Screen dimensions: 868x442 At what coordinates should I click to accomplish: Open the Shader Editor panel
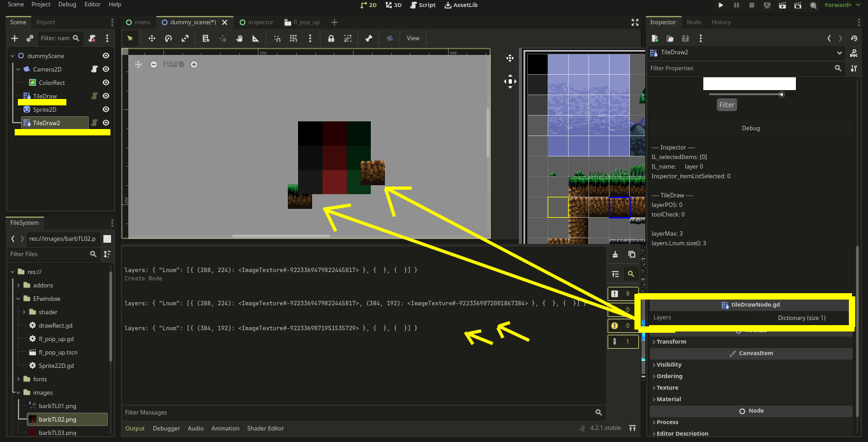[x=266, y=429]
